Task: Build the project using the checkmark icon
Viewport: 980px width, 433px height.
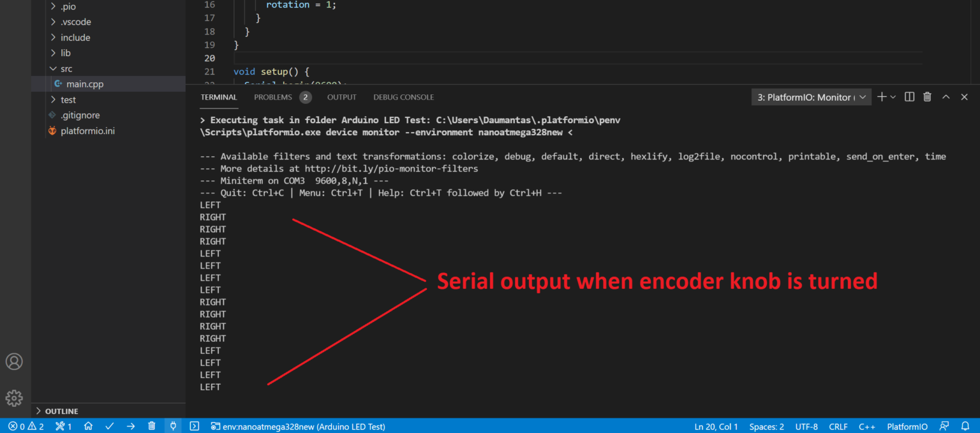Action: [109, 426]
